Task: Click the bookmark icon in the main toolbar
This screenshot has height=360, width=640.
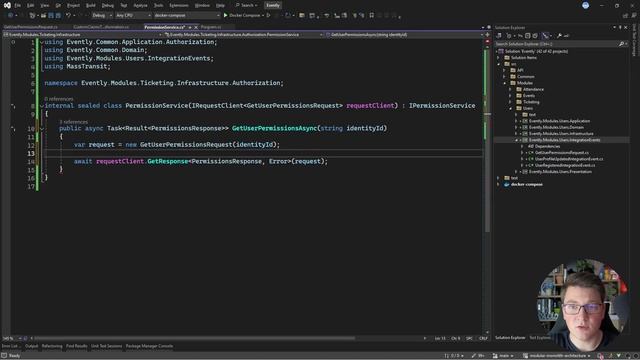Action: click(x=371, y=16)
